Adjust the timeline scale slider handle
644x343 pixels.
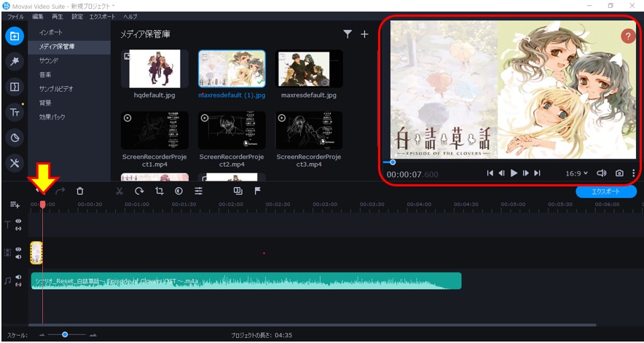tap(65, 335)
